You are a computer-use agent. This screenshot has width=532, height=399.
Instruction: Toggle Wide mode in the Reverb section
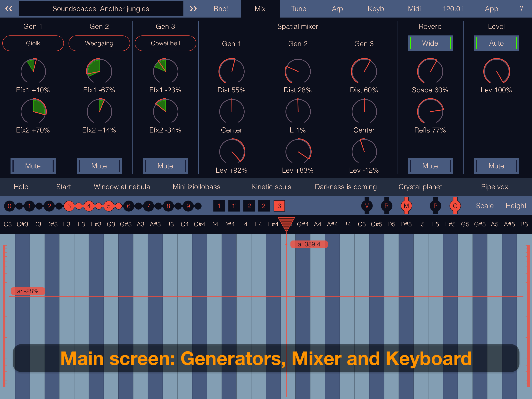pyautogui.click(x=430, y=43)
